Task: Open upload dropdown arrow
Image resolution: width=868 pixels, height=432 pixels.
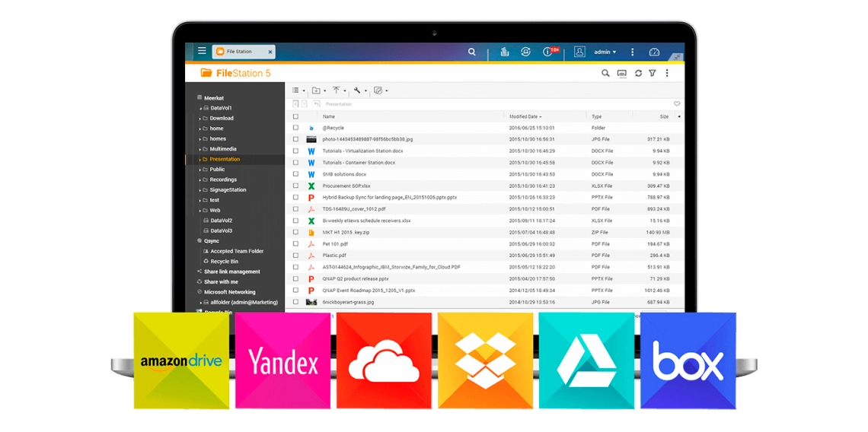Action: pyautogui.click(x=345, y=91)
